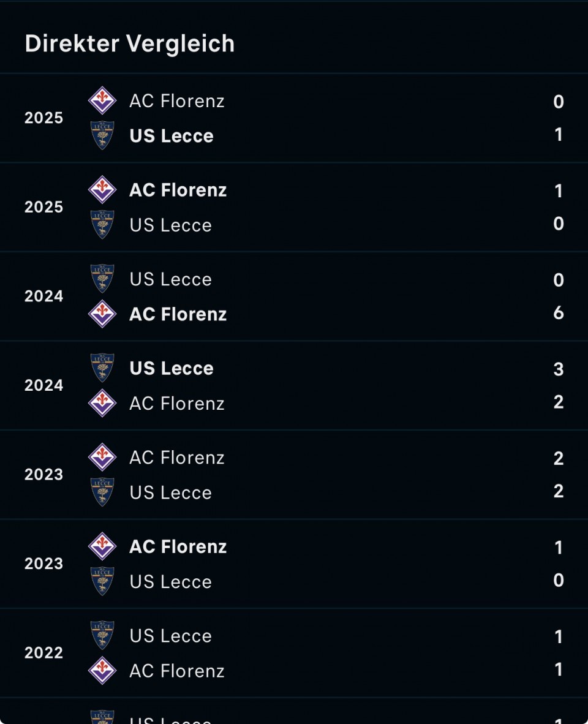
Task: Click the score 6 for AC Florenz
Action: [x=559, y=313]
